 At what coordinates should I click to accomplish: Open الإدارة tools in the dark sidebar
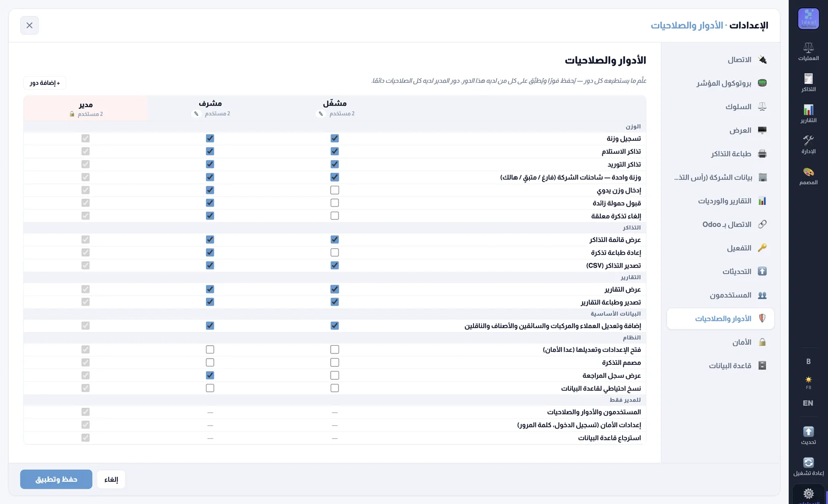[x=808, y=145]
